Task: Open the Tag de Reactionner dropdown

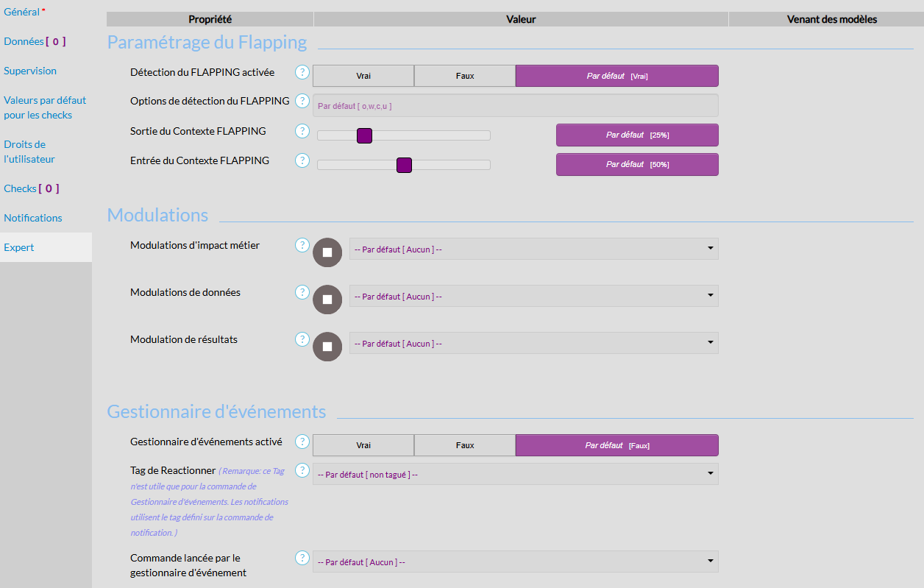Action: tap(515, 474)
